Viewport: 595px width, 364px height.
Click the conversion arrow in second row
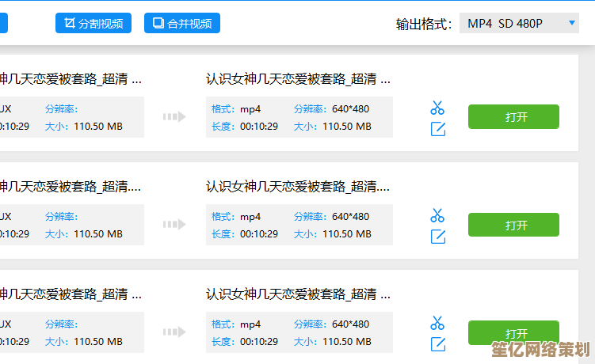(x=174, y=225)
